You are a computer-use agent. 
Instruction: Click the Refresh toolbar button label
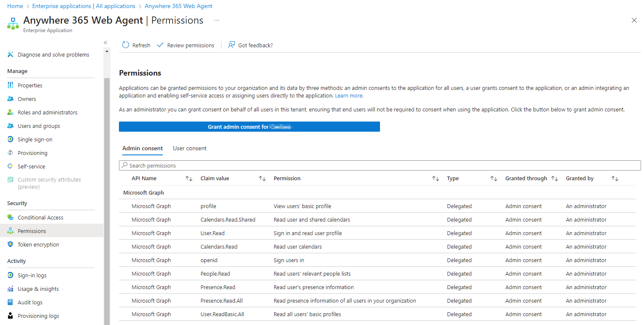[x=141, y=45]
